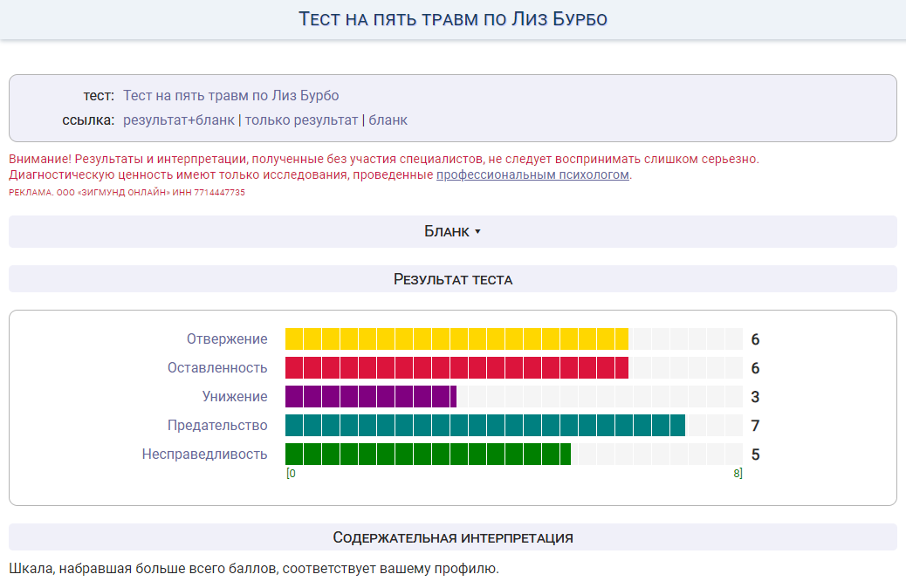Click the score 3 next to Унижение

click(x=755, y=398)
